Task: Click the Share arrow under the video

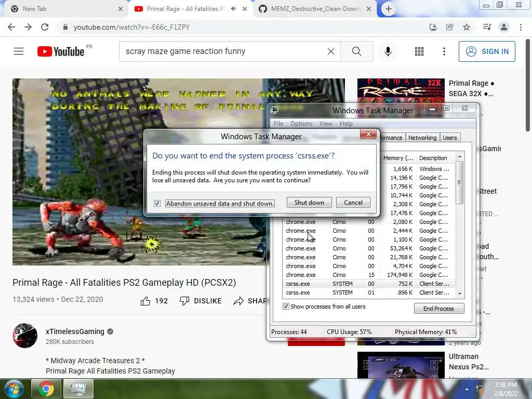Action: click(238, 301)
